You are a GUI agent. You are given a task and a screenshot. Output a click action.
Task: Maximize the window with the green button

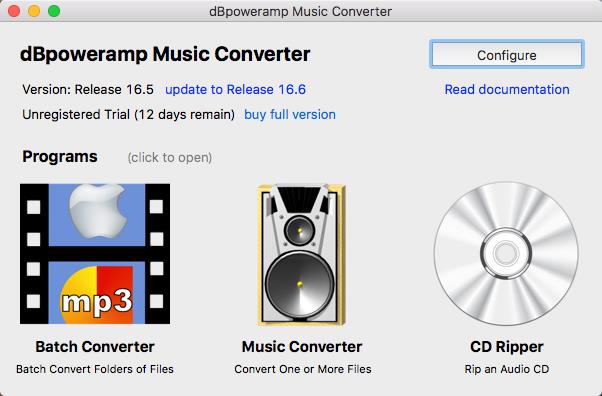coord(54,11)
